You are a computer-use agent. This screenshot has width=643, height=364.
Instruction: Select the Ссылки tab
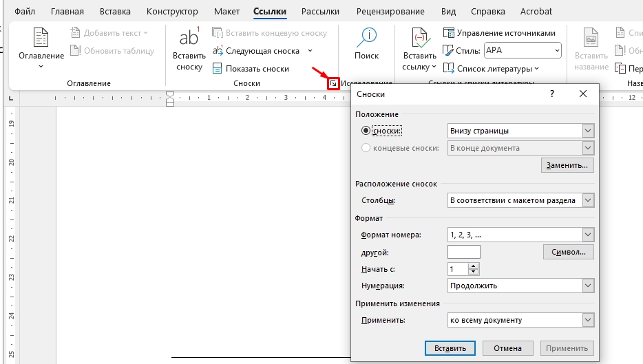[270, 12]
